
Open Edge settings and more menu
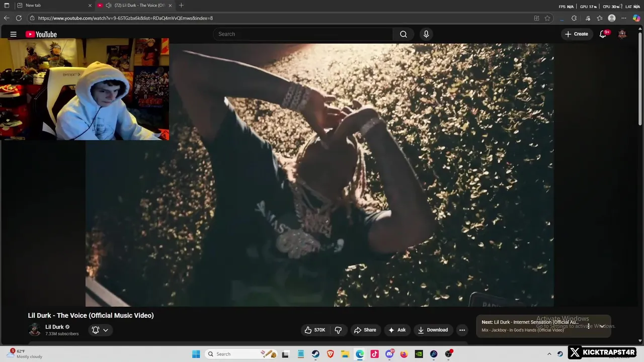point(624,18)
